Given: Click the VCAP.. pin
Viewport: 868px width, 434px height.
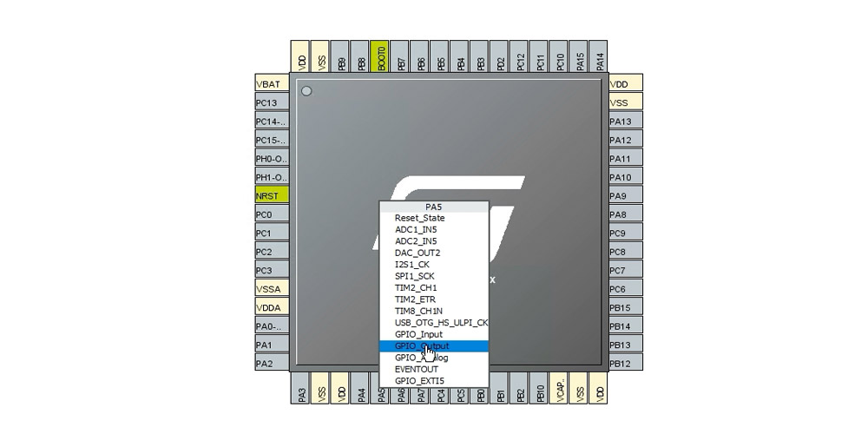Looking at the screenshot, I should 559,387.
